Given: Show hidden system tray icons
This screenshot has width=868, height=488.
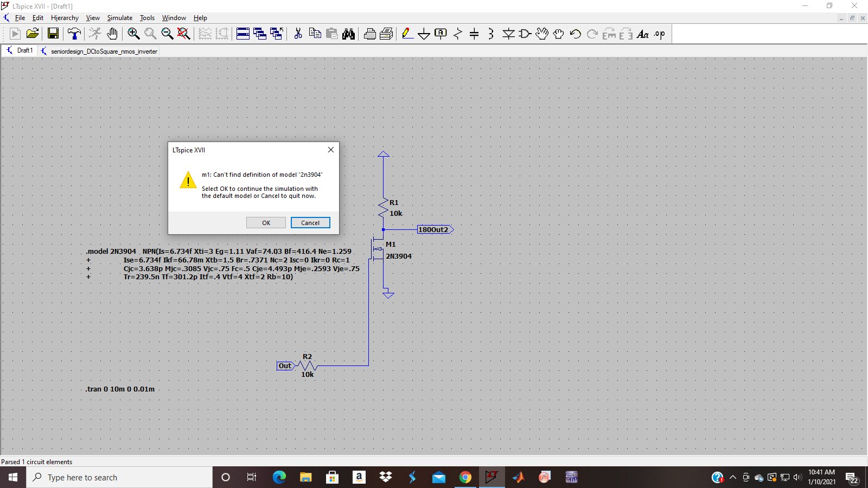Looking at the screenshot, I should [x=733, y=477].
